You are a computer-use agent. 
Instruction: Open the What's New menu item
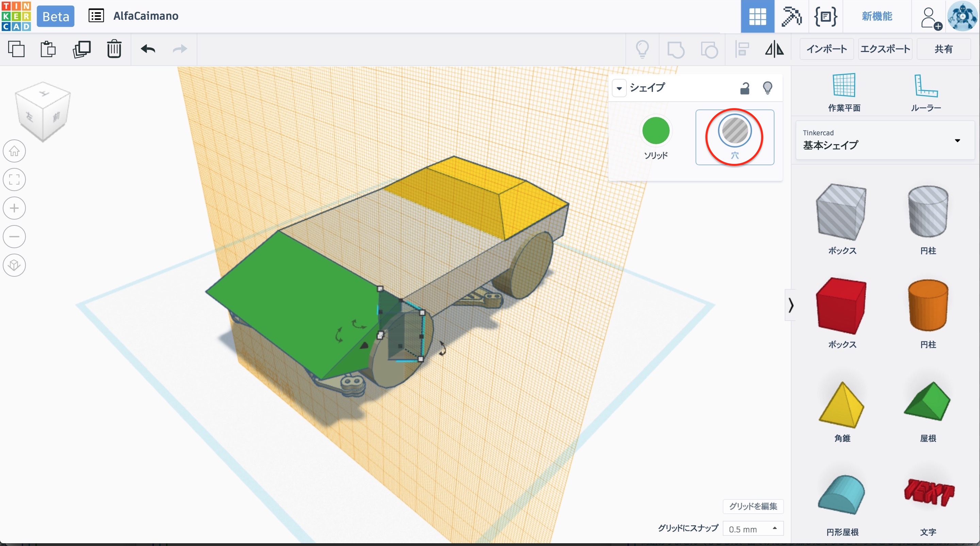click(877, 16)
